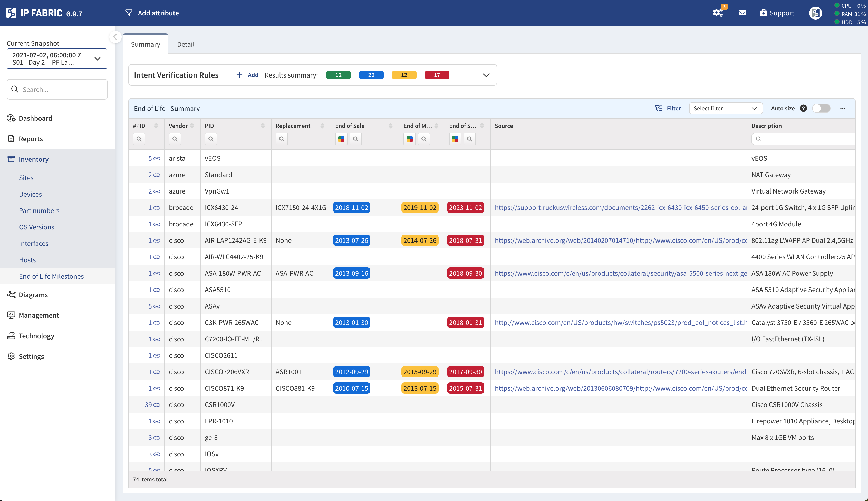This screenshot has width=868, height=501.
Task: Click the Support icon in the header
Action: 776,13
